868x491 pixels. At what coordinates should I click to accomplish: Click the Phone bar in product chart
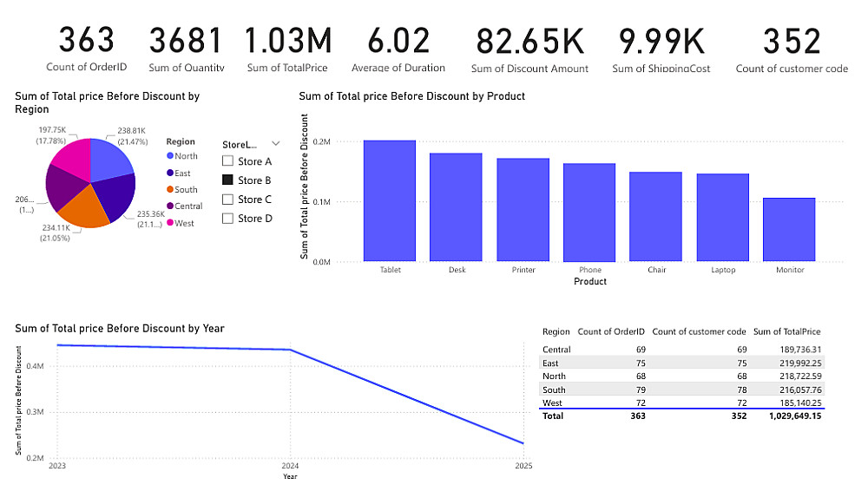pos(589,212)
